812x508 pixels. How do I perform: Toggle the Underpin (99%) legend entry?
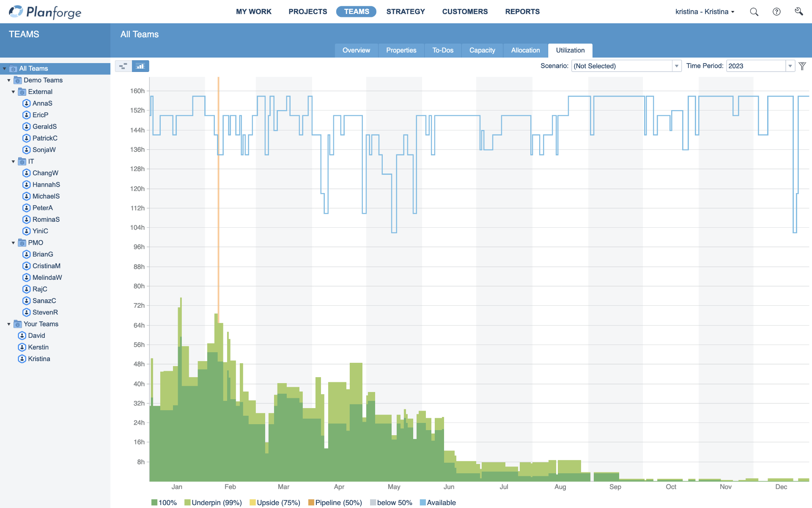[x=213, y=502]
